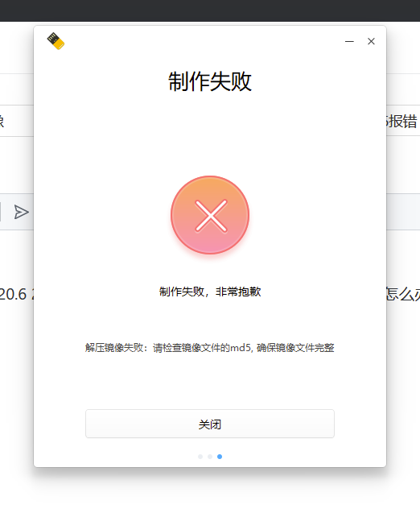Minimize the boot maker window
The height and width of the screenshot is (509, 420).
pyautogui.click(x=349, y=41)
